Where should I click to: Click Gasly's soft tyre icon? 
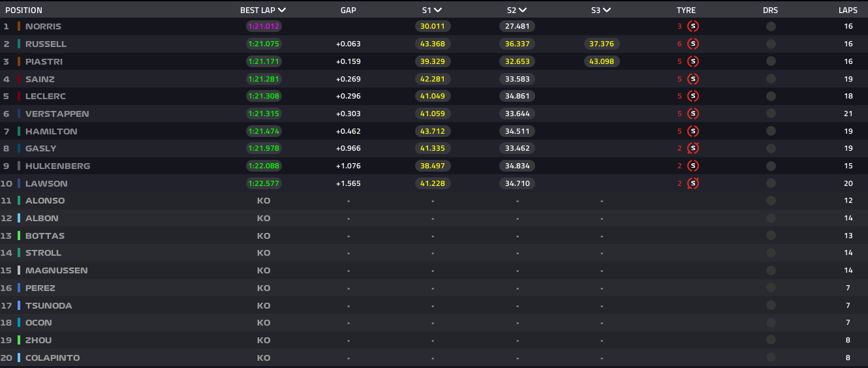(693, 148)
